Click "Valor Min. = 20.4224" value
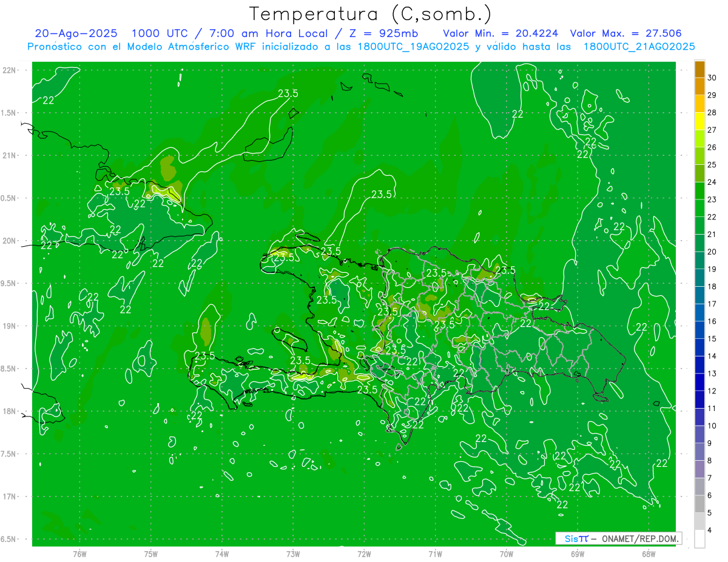 pos(500,33)
